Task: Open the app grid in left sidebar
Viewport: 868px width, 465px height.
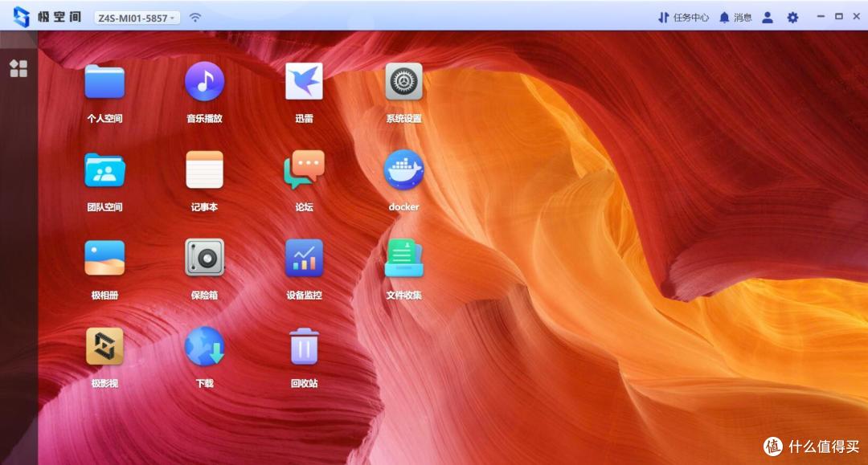Action: pyautogui.click(x=18, y=68)
